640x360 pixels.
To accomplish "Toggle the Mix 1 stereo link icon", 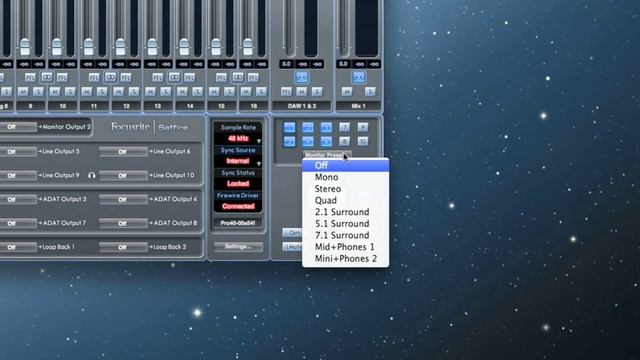I will click(x=358, y=77).
